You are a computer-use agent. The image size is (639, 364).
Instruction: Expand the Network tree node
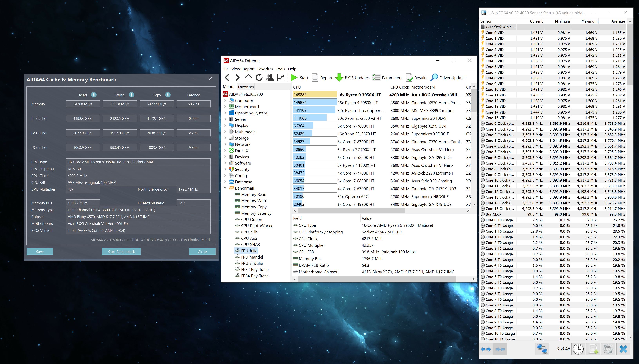225,144
